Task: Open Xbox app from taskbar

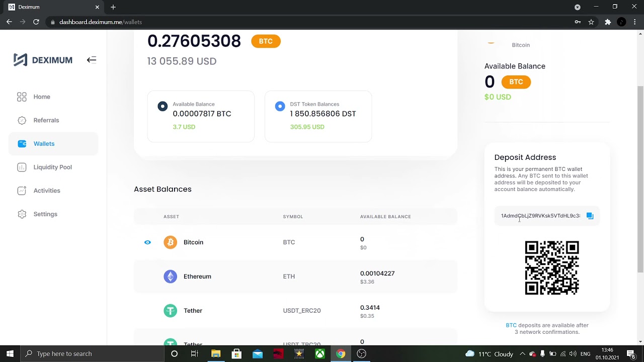Action: 319,353
